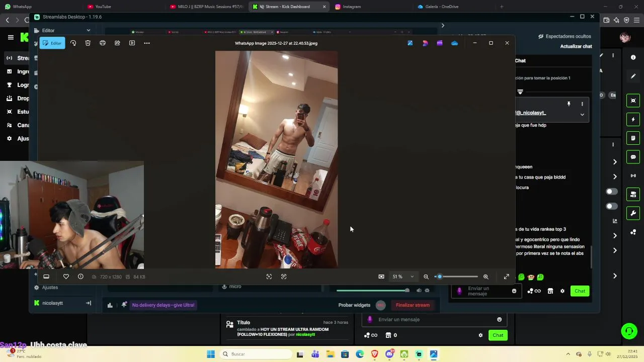Open the Designer colorful icon in Photos title bar
644x362 pixels.
[x=425, y=43]
